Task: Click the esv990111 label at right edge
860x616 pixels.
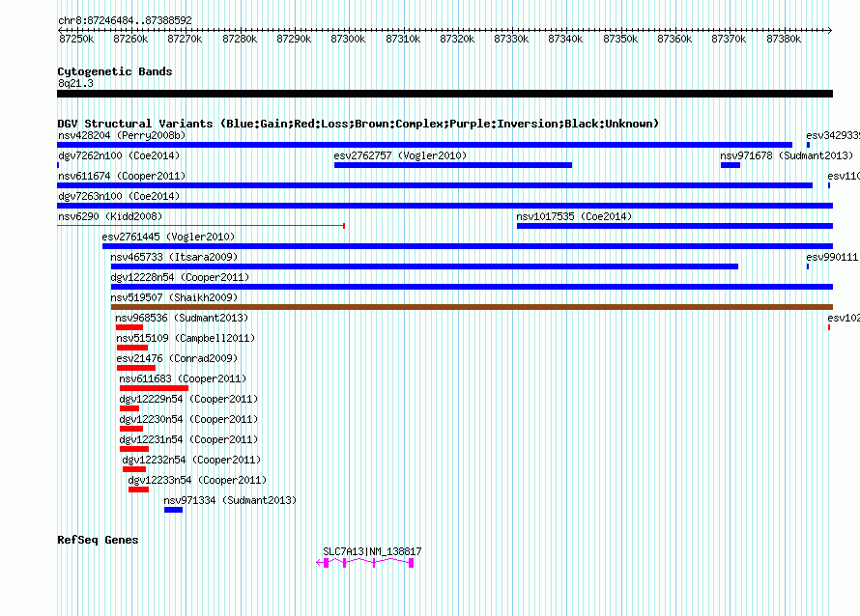Action: [x=833, y=257]
